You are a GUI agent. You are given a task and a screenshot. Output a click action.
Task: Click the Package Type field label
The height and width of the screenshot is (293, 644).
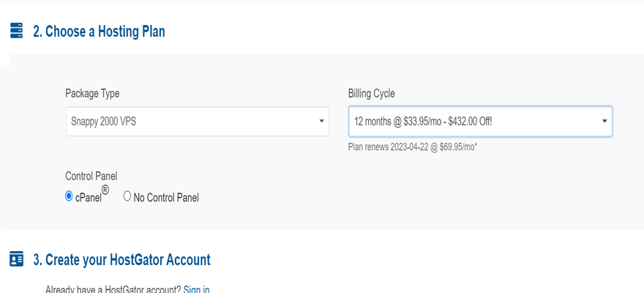coord(92,94)
